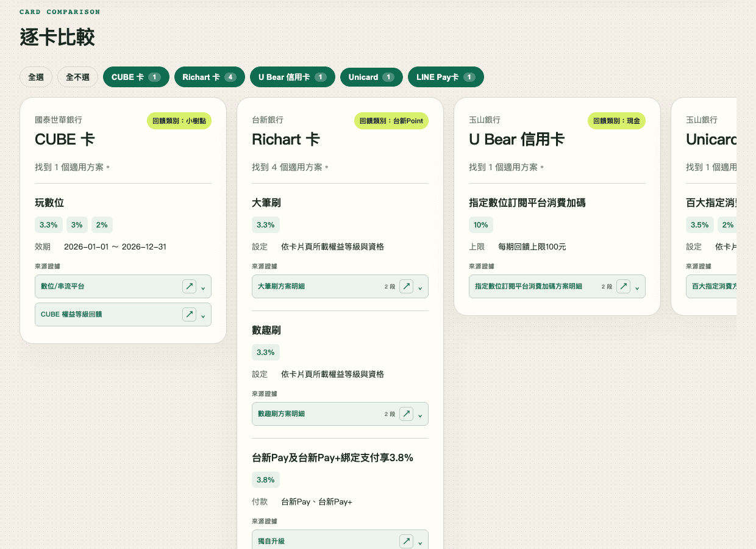Image resolution: width=756 pixels, height=549 pixels.
Task: Click 找到 4 個適用方案 text
Action: [290, 167]
